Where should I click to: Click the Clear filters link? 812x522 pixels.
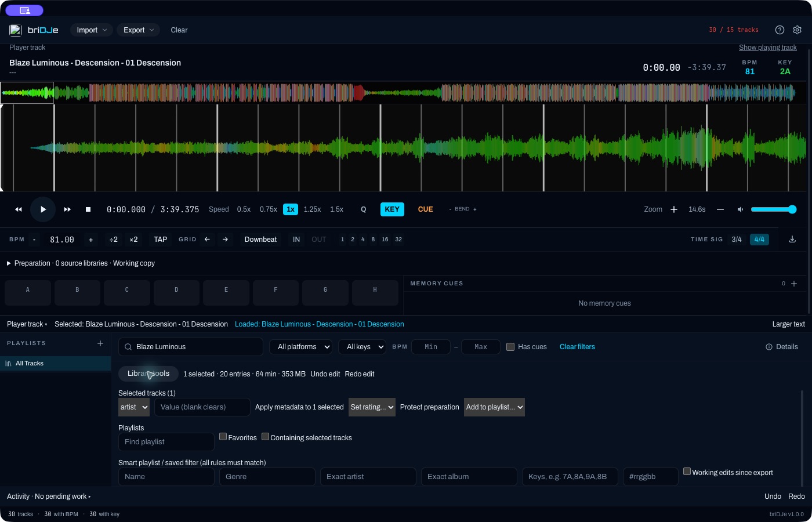coord(577,347)
